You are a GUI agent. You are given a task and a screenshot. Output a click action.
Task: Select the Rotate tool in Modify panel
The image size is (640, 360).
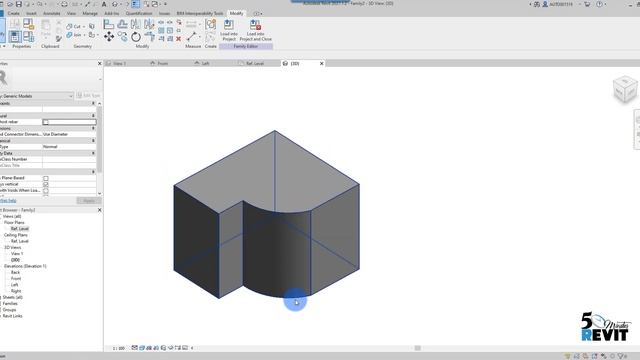[136, 37]
